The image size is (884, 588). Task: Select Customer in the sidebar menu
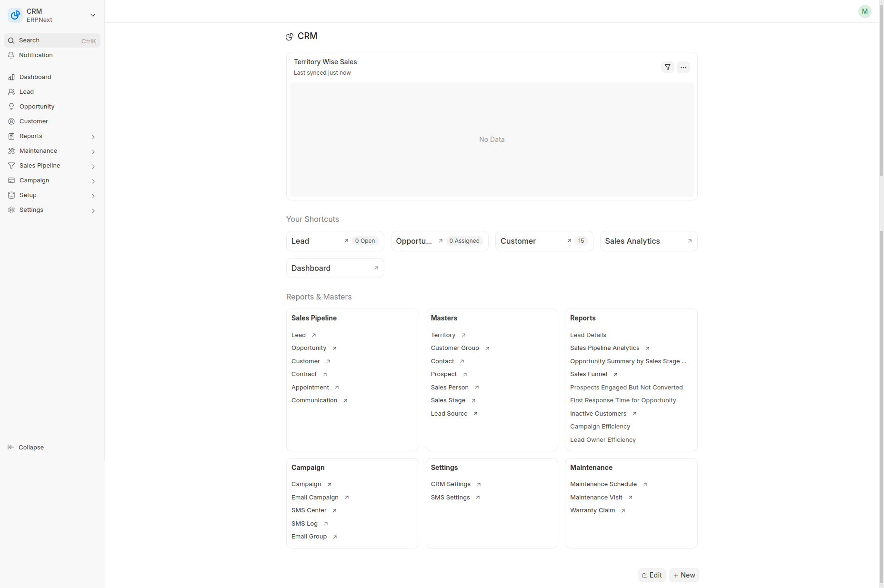(x=33, y=121)
